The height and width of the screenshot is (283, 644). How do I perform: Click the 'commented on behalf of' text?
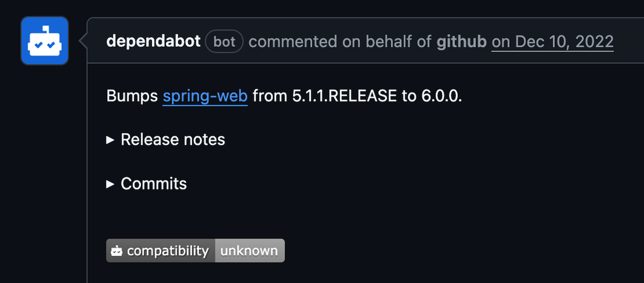click(x=340, y=41)
